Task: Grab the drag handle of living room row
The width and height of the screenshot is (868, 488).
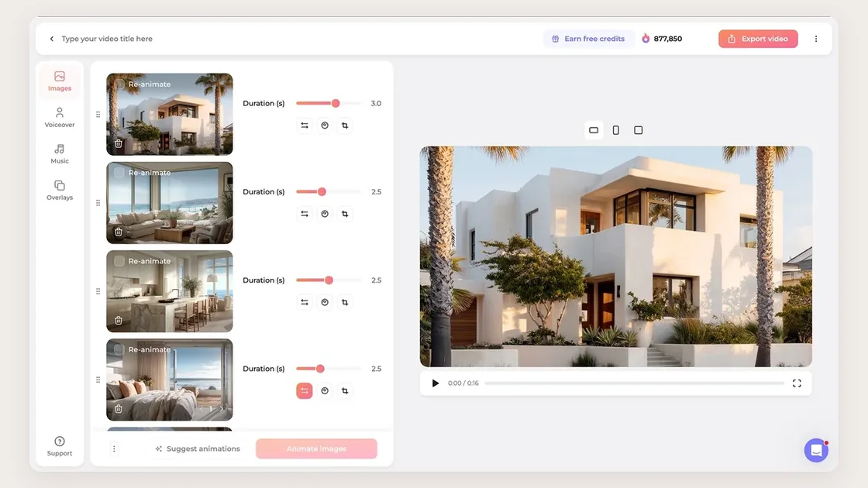Action: [x=98, y=203]
